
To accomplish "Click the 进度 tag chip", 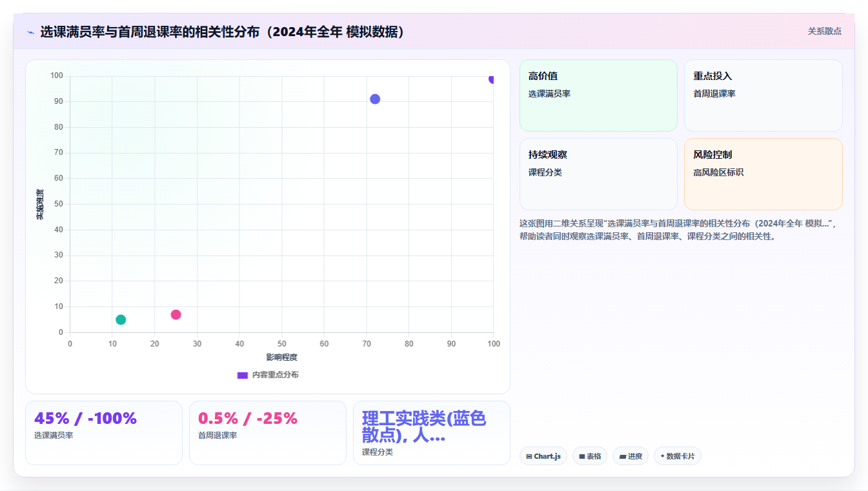I will tap(631, 456).
